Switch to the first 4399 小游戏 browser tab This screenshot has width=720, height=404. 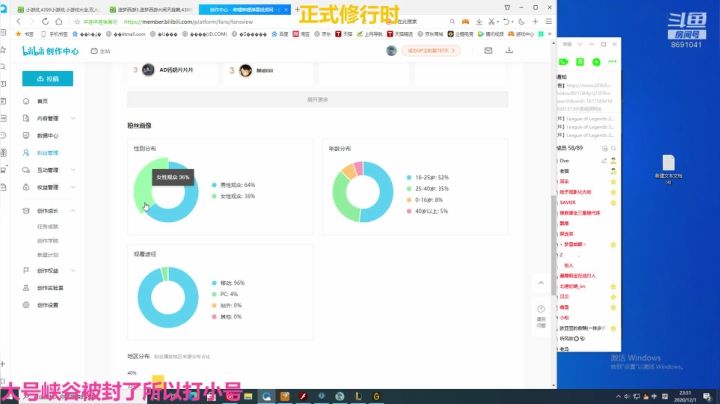pos(58,9)
